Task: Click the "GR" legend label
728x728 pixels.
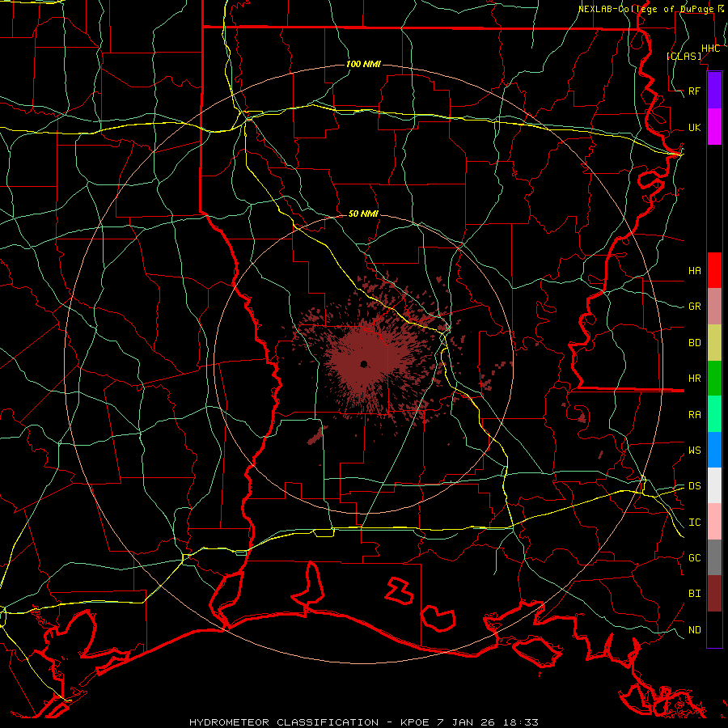Action: (694, 307)
